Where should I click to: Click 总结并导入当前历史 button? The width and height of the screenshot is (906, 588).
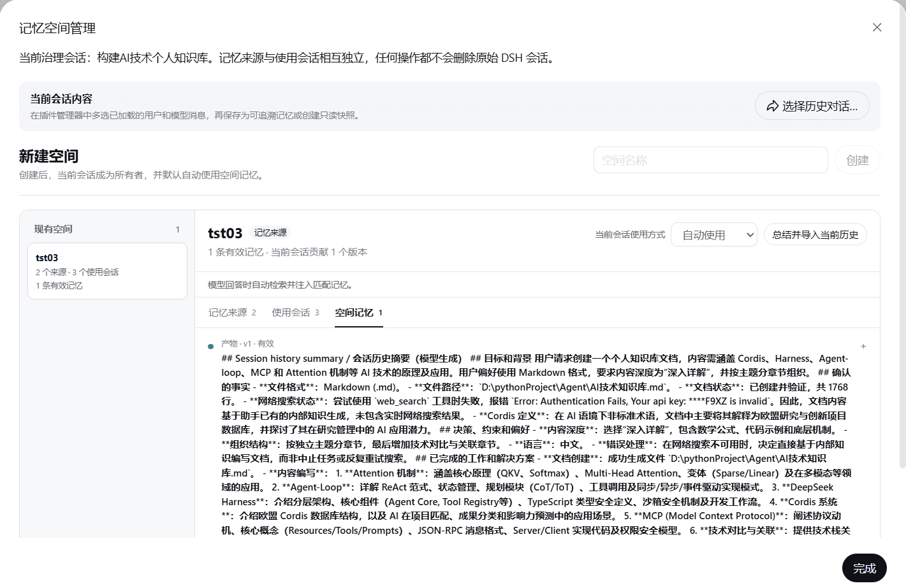coord(815,234)
